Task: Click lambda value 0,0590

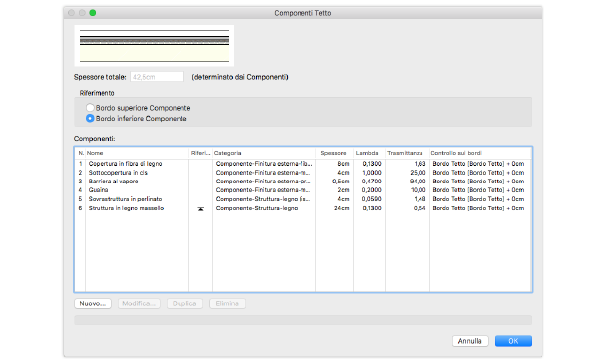Action: (372, 199)
